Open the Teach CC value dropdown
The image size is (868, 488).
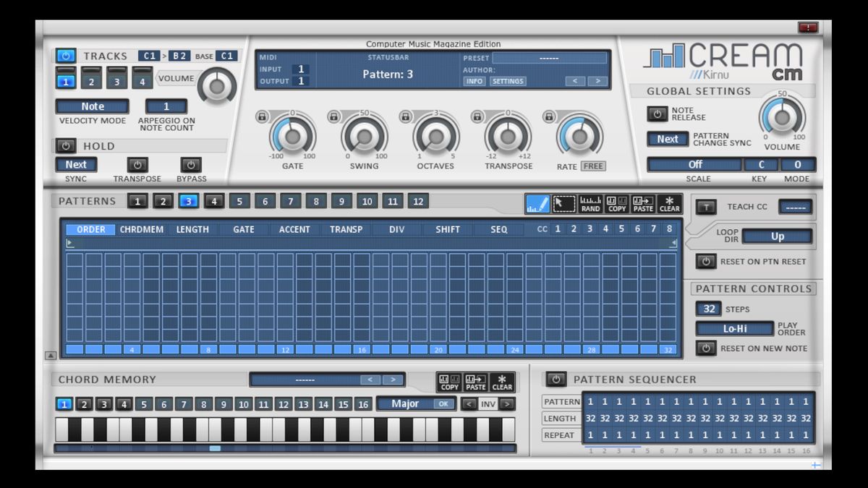click(796, 207)
